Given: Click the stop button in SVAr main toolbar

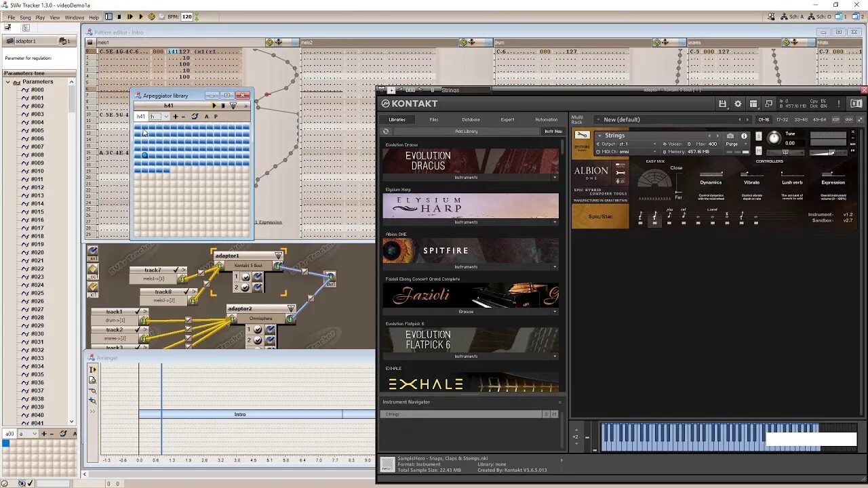Looking at the screenshot, I should coord(119,16).
